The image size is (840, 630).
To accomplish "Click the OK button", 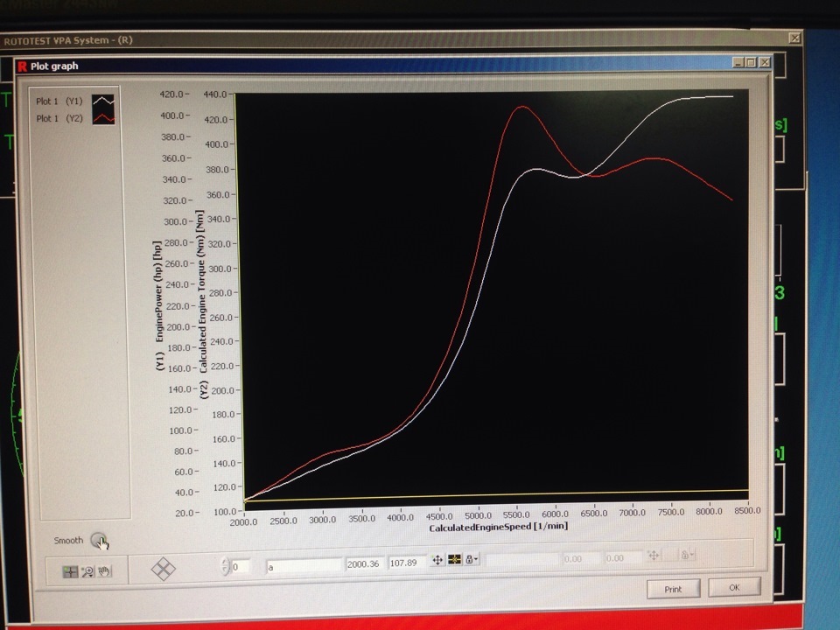I will 734,587.
